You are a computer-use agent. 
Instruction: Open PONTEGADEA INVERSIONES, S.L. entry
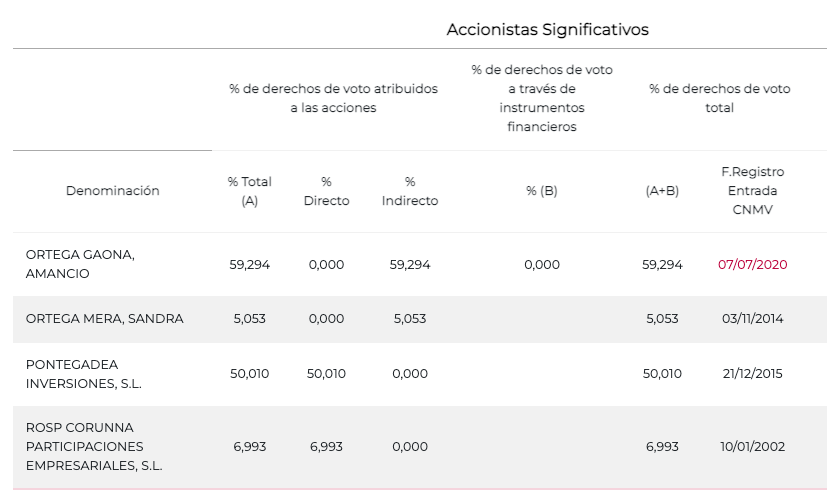(x=85, y=373)
